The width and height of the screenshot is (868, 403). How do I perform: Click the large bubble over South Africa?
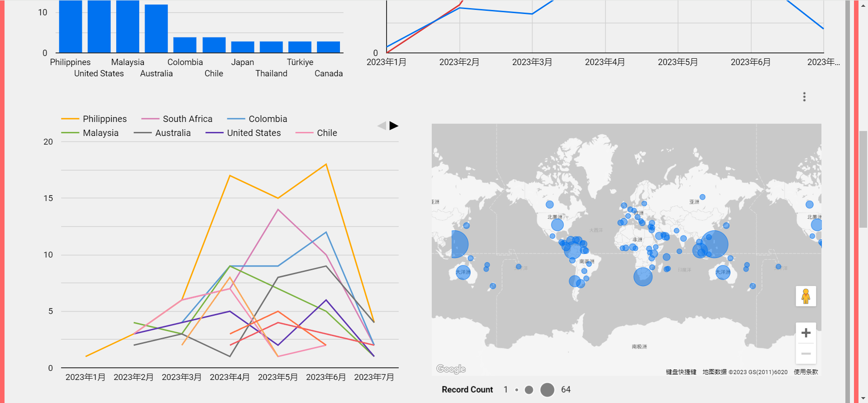pyautogui.click(x=642, y=277)
